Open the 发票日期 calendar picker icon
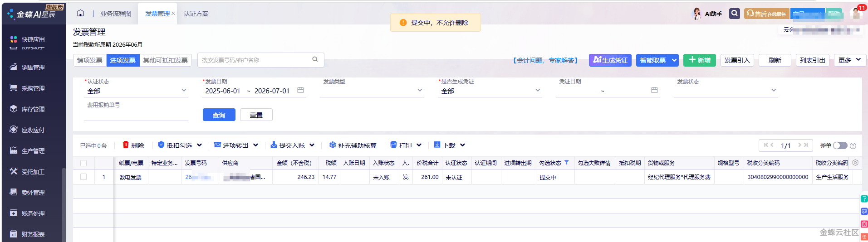 coord(300,90)
